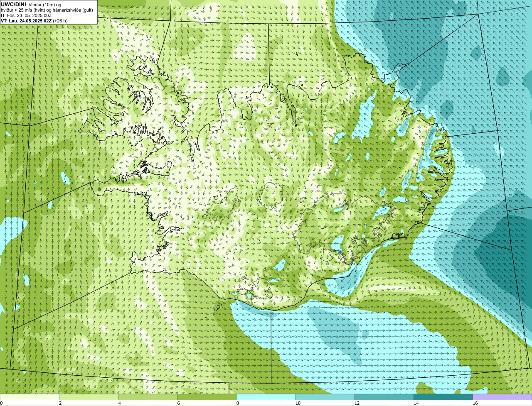The width and height of the screenshot is (532, 406).
Task: Click the 12–14 m/s teal legend swatch
Action: [x=384, y=397]
